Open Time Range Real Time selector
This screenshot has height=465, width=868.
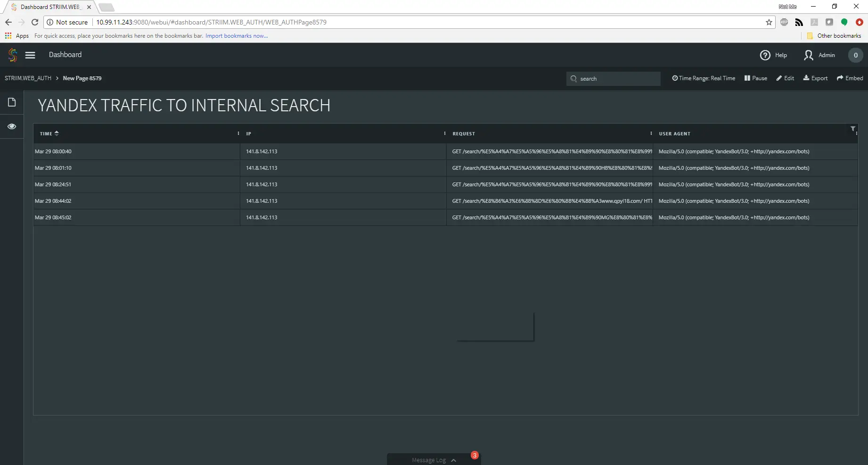coord(704,78)
